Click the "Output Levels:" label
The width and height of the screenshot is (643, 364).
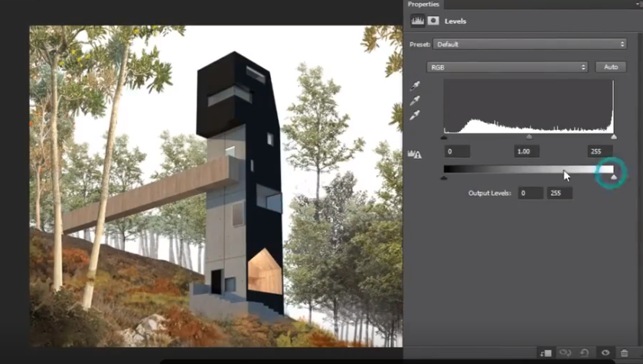490,193
